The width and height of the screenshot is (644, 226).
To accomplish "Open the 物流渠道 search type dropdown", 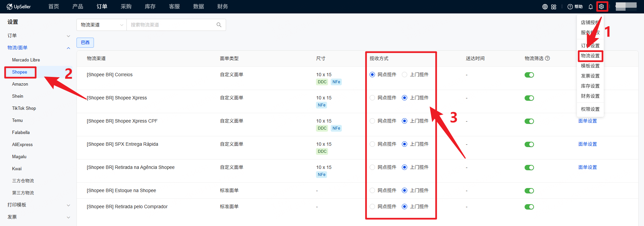I will pyautogui.click(x=102, y=25).
